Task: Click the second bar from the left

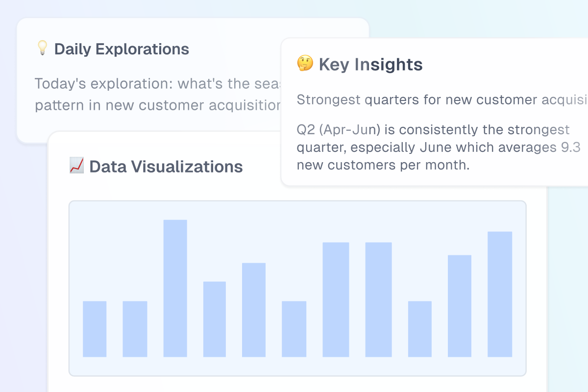Action: tap(135, 329)
